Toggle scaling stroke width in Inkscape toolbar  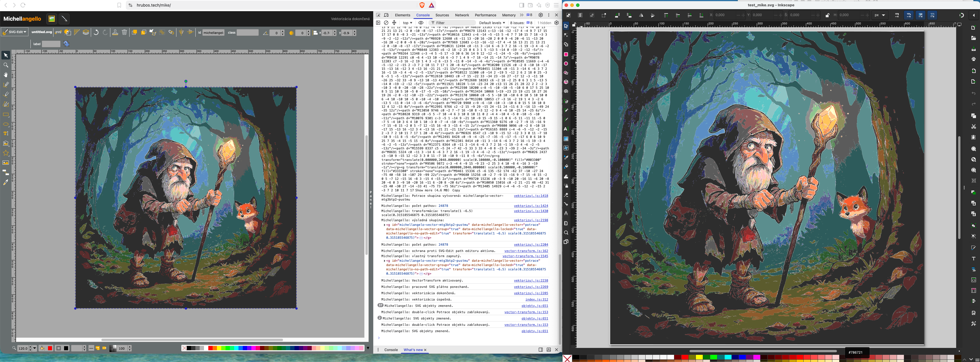[x=897, y=15]
